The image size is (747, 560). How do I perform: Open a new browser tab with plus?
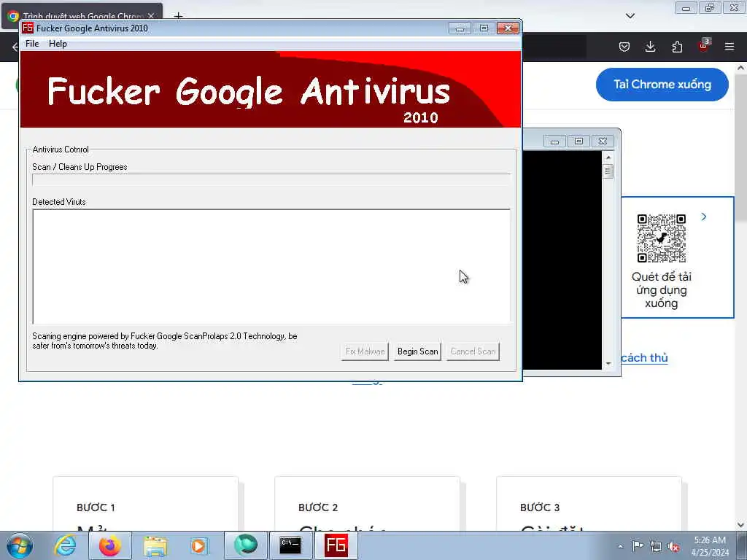tap(178, 16)
